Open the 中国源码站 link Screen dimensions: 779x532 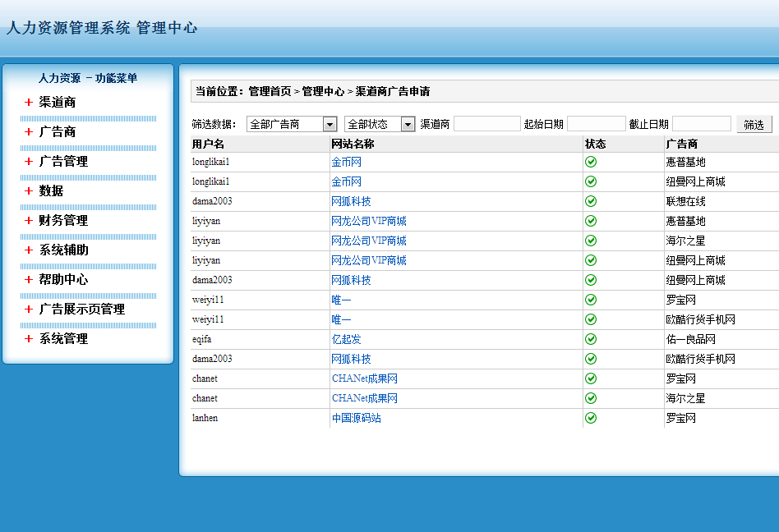tap(356, 418)
